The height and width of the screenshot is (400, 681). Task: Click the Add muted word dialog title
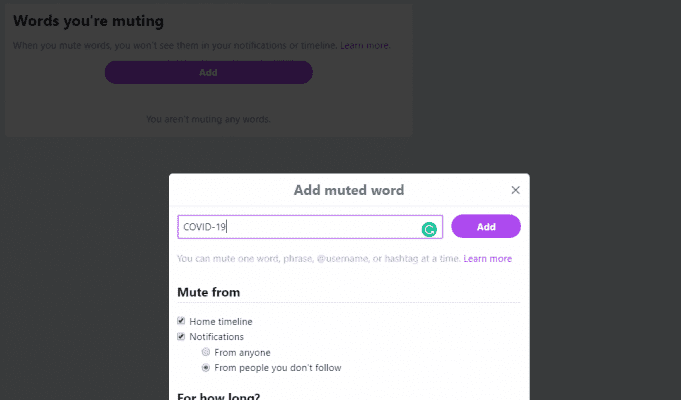coord(349,190)
